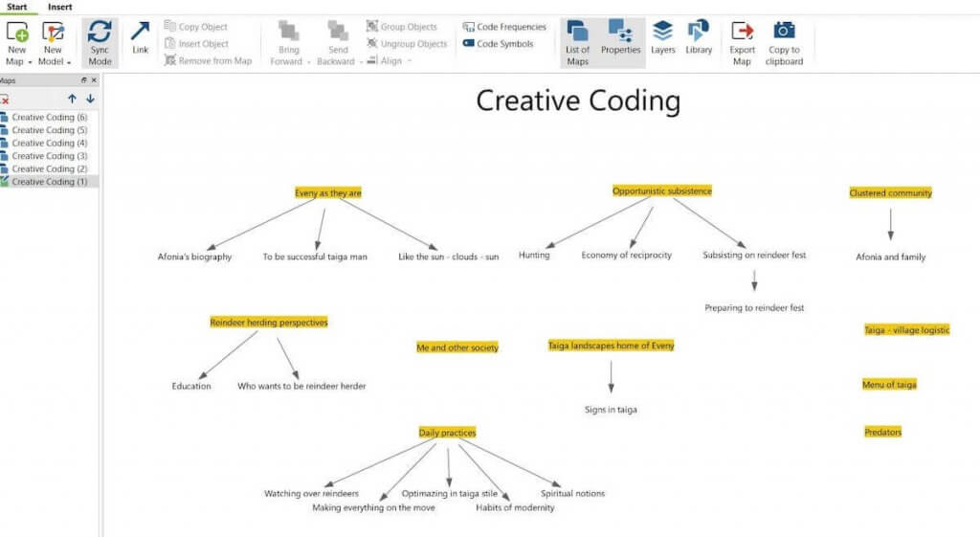The width and height of the screenshot is (980, 537).
Task: Click 'Subsisting on reindeer fest' node
Action: [x=754, y=255]
